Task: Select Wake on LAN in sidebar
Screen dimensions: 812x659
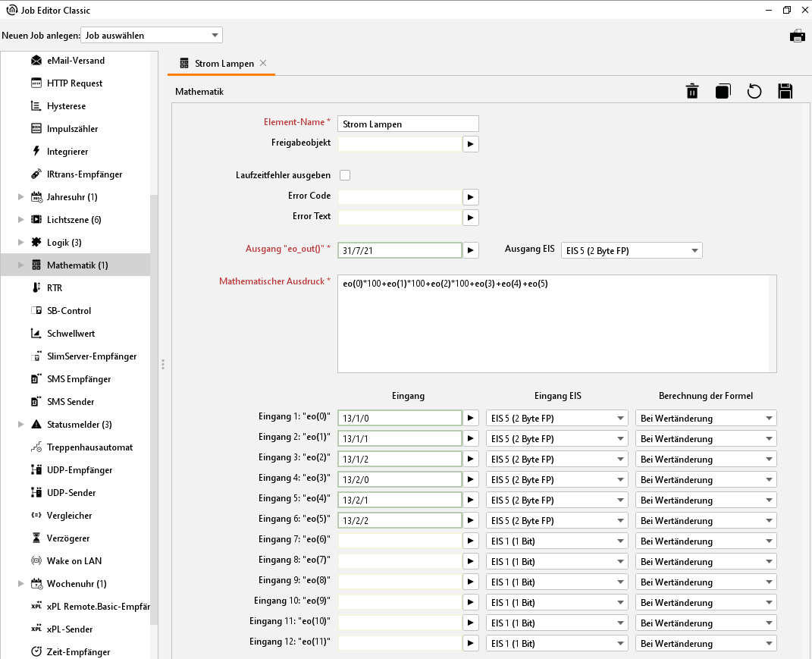Action: click(74, 561)
